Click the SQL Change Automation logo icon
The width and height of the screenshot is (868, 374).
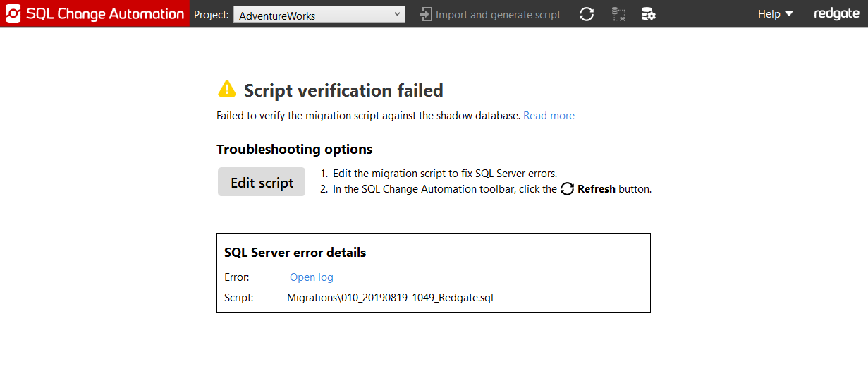(13, 14)
